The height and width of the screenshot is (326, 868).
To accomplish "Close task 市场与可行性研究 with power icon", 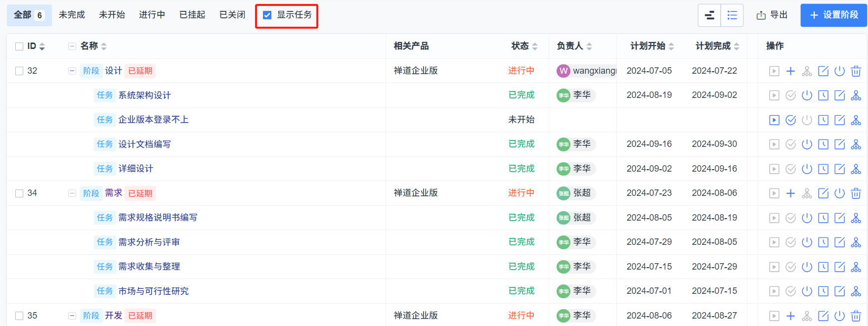I will coord(807,291).
